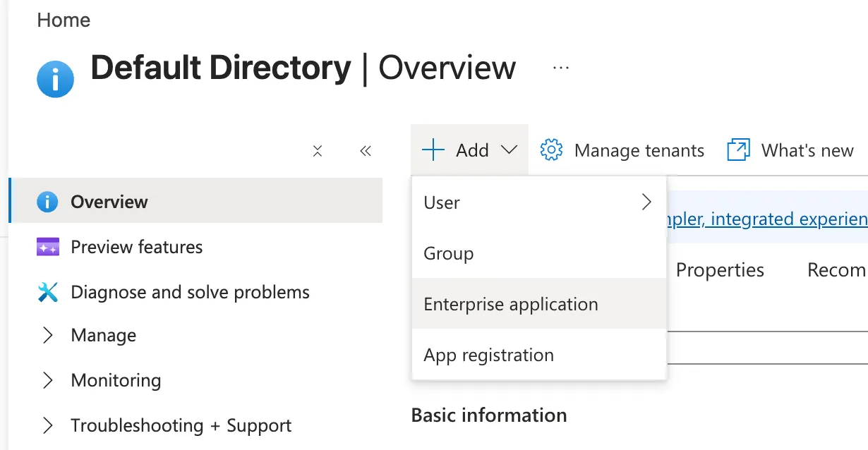Click the Overview info icon in sidebar

[x=47, y=202]
